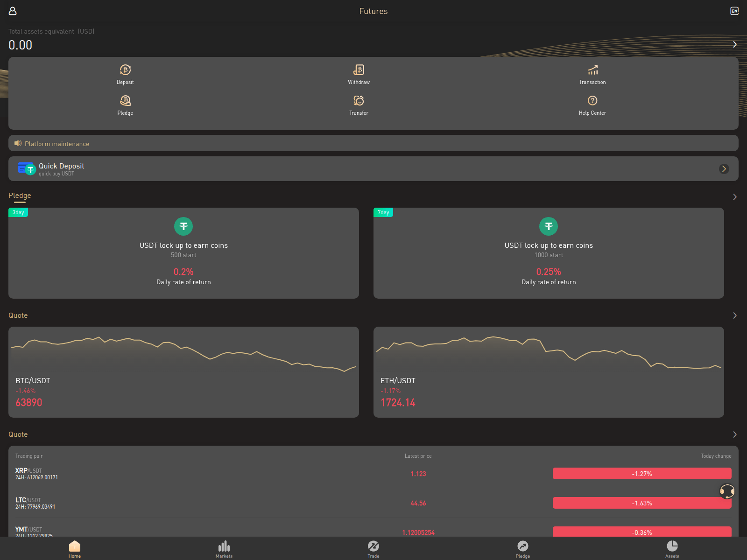Image resolution: width=747 pixels, height=560 pixels.
Task: Switch to the Trade tab
Action: (x=373, y=549)
